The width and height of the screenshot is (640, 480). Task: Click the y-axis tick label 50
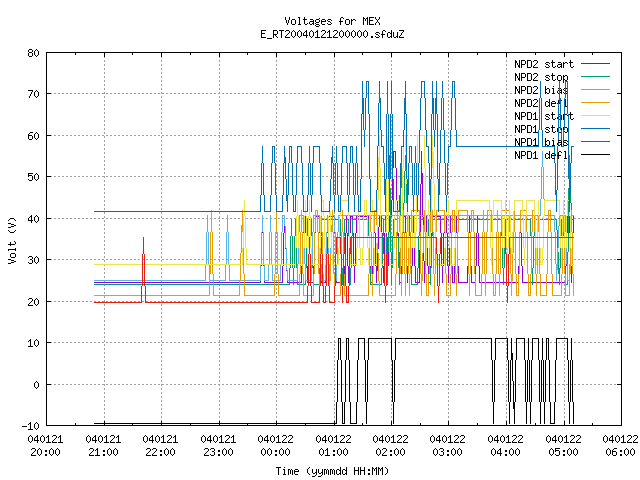33,177
